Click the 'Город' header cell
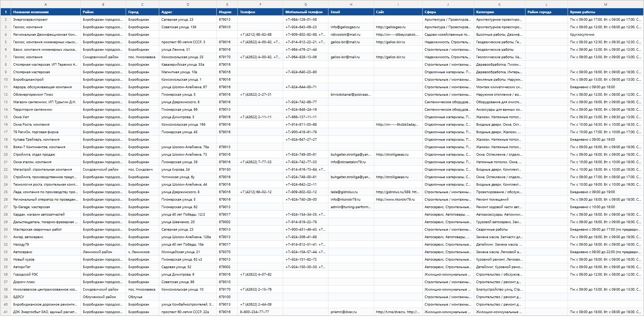 (142, 12)
